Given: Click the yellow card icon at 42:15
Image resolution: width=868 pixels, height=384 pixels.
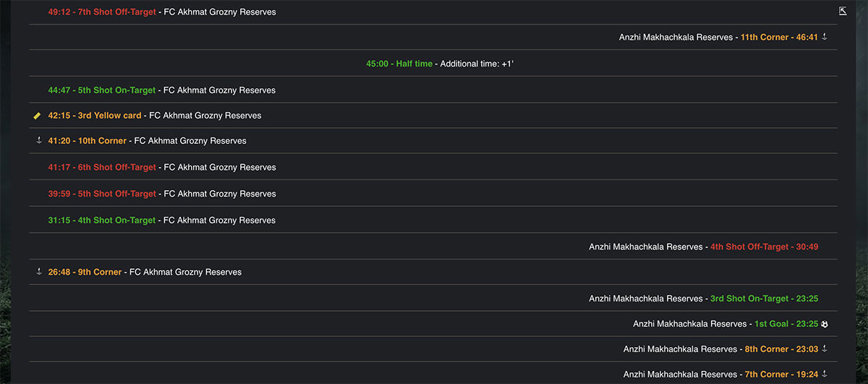Looking at the screenshot, I should click(x=37, y=116).
